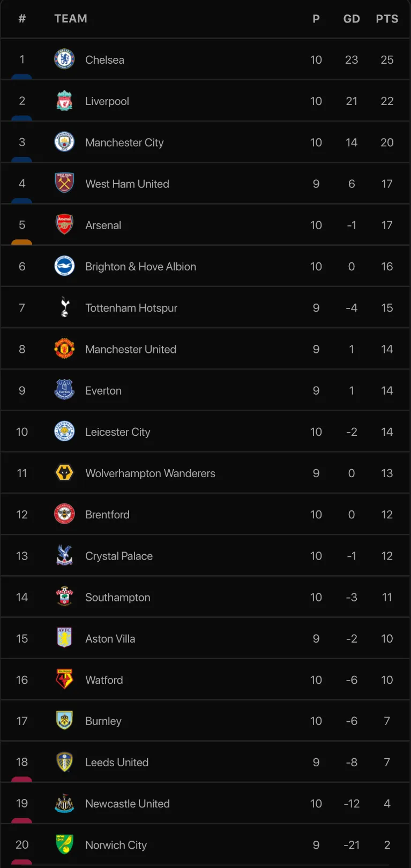Click the Tottenham Hotspur cockerel crest
This screenshot has width=411, height=868.
pos(64,307)
